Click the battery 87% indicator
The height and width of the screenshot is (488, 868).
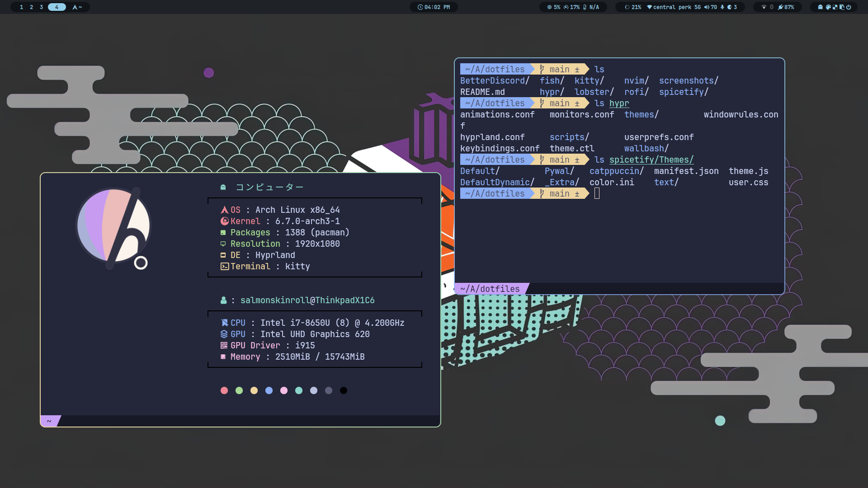[x=786, y=7]
